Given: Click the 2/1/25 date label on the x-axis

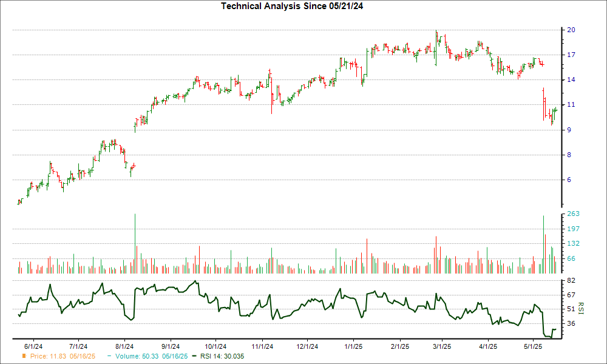Looking at the screenshot, I should 400,346.
